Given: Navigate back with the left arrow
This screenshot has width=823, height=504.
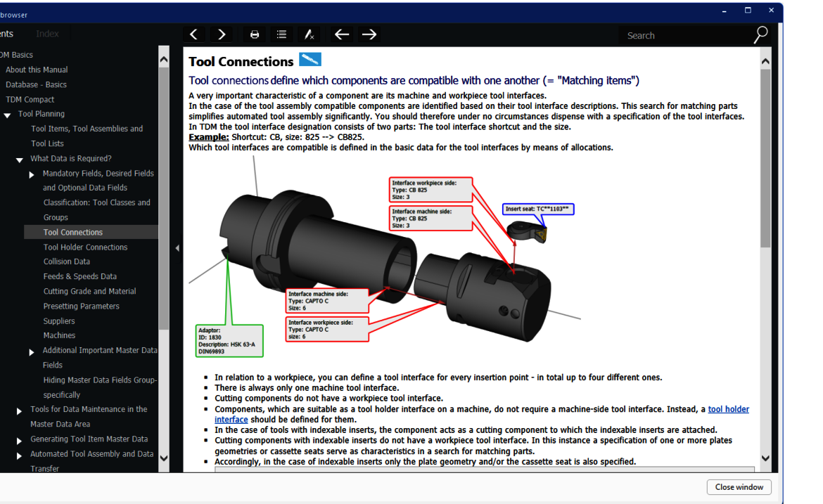Looking at the screenshot, I should click(x=342, y=34).
